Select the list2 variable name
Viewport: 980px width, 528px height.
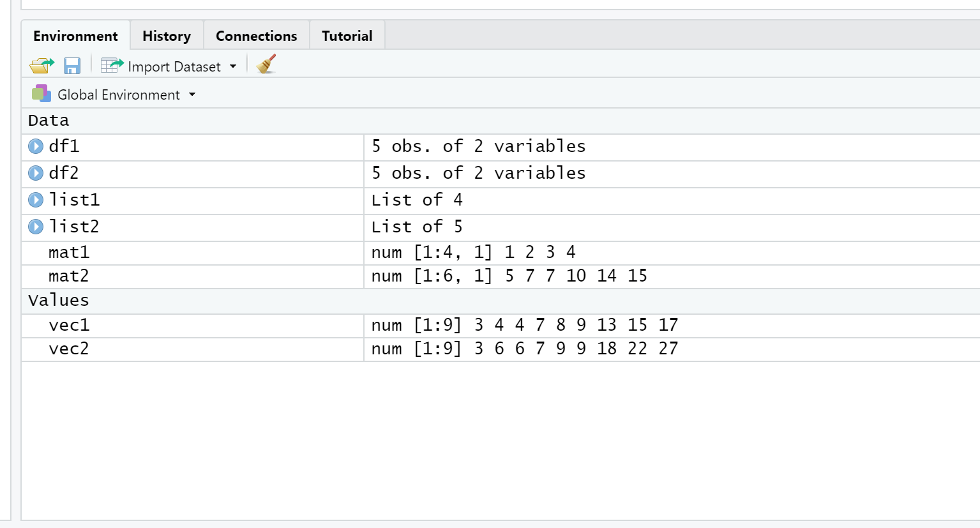[74, 227]
